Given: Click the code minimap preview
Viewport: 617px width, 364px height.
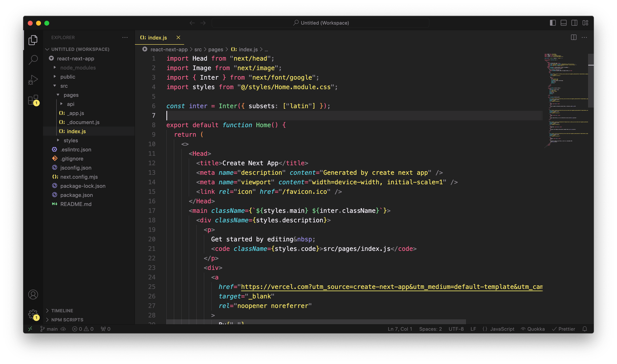Looking at the screenshot, I should click(x=566, y=100).
